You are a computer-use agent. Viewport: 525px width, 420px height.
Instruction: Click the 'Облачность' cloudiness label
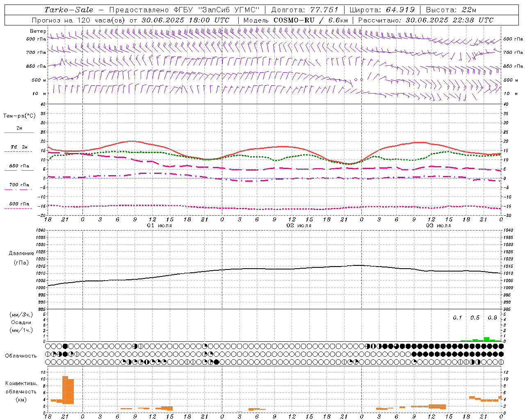(21, 356)
